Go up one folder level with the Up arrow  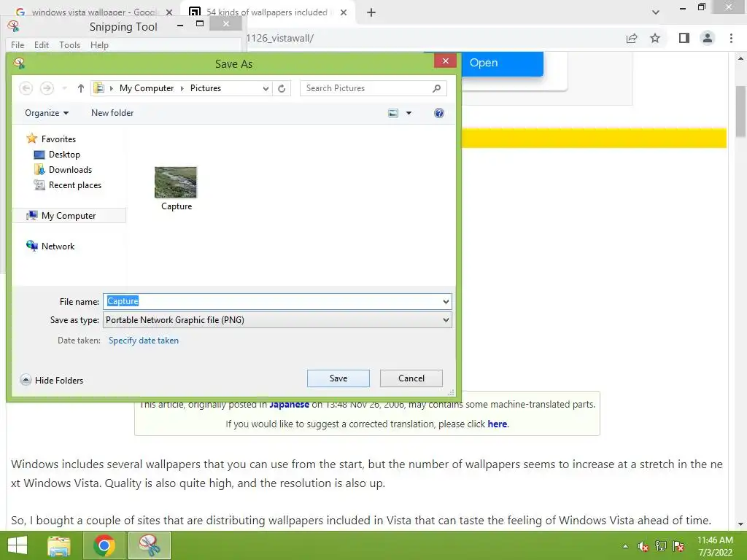[x=80, y=88]
